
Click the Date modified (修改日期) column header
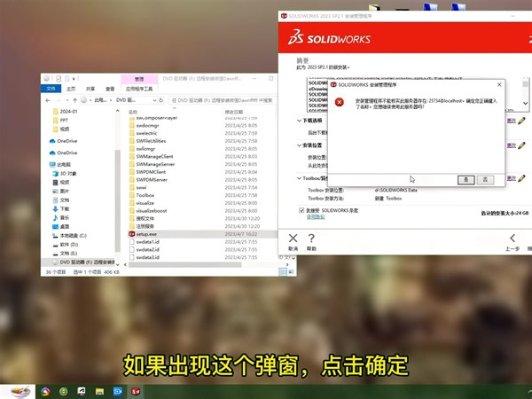pyautogui.click(x=234, y=112)
